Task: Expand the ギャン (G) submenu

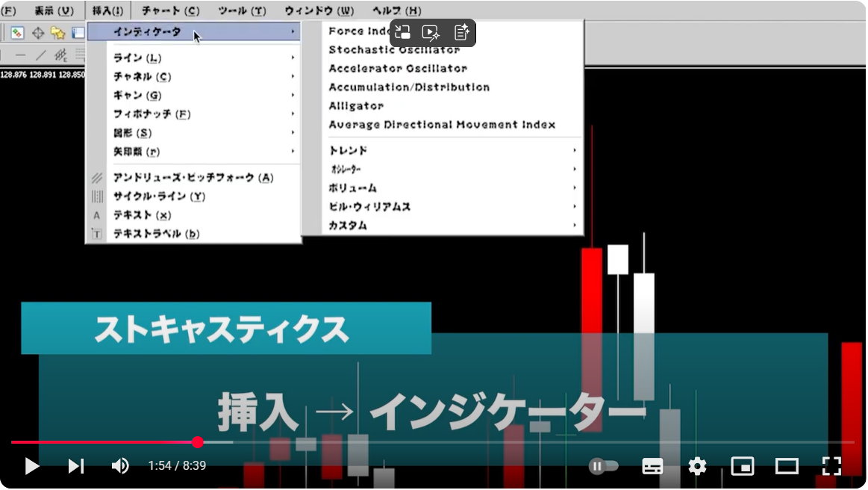Action: [x=194, y=96]
